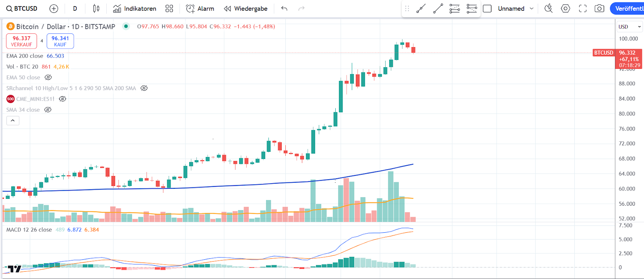The height and width of the screenshot is (279, 644).
Task: Collapse the indicator legend with the arrow
Action: [x=13, y=120]
